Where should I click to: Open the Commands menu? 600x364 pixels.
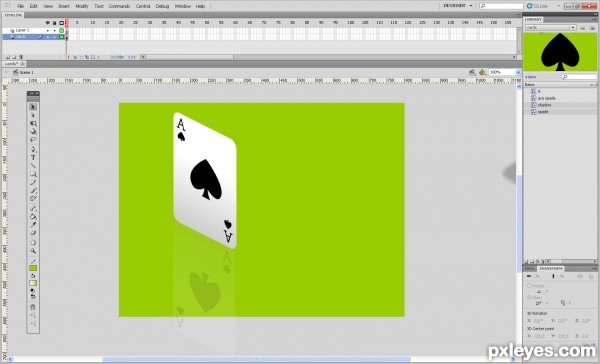tap(119, 6)
